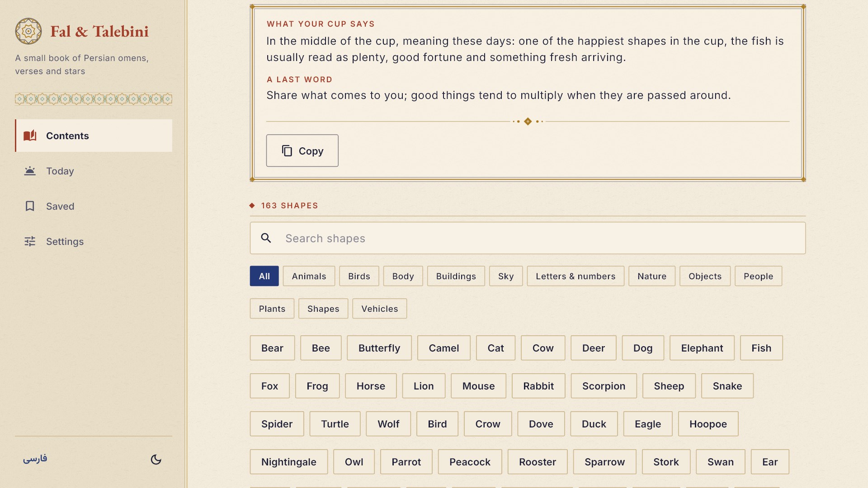Open the Peacock shape meaning
Screen dimensions: 868x488
470,462
